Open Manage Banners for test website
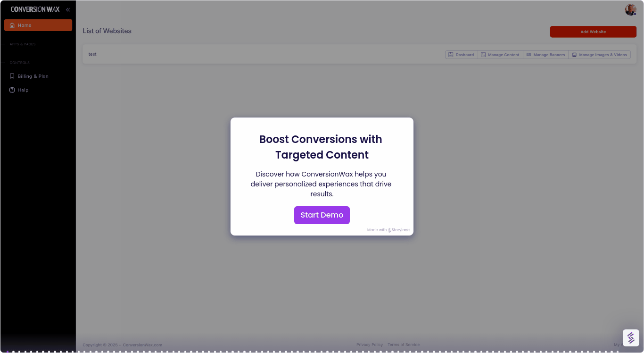This screenshot has width=644, height=353. click(546, 55)
